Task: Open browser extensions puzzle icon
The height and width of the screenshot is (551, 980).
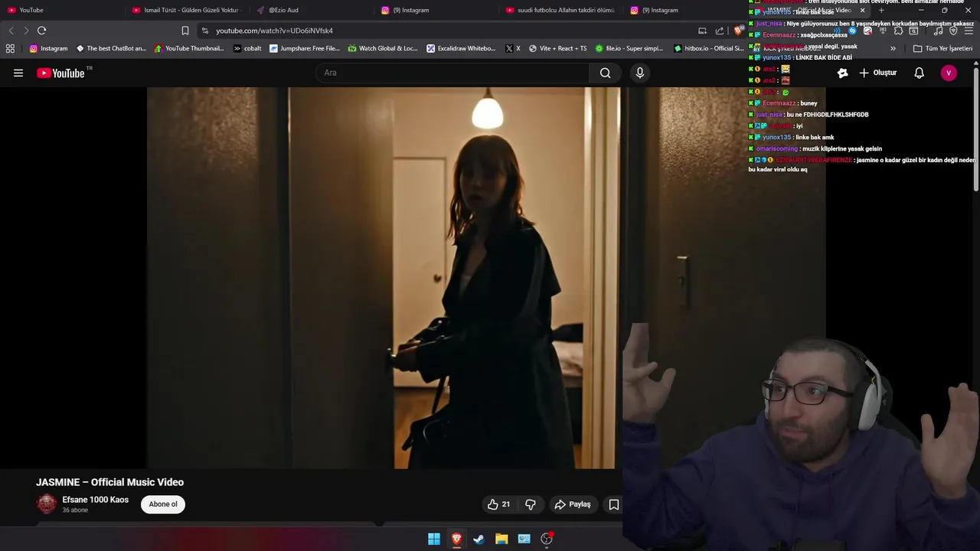Action: [x=898, y=31]
